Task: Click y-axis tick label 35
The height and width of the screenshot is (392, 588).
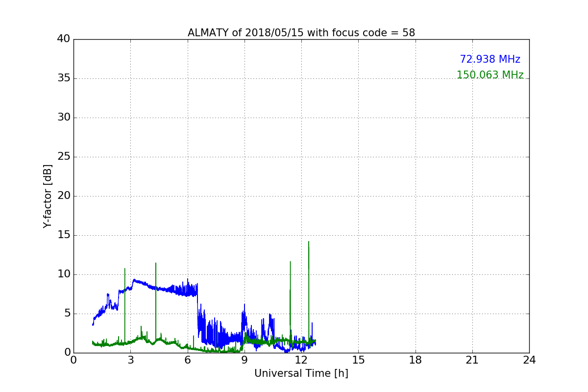Action: coord(64,78)
